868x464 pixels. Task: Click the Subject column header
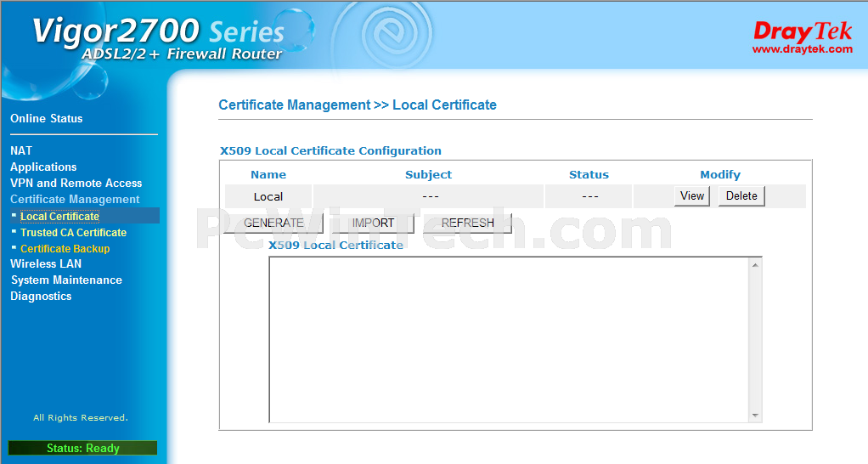[x=428, y=174]
